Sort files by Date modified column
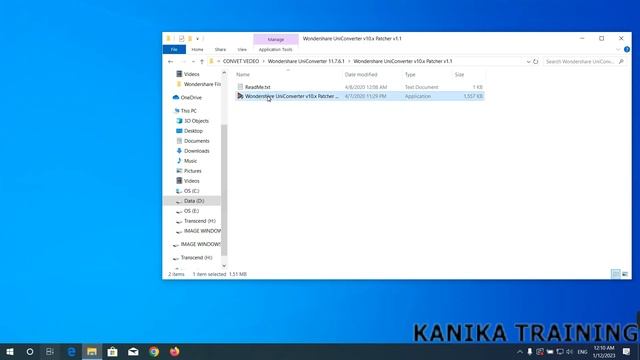 [x=361, y=75]
